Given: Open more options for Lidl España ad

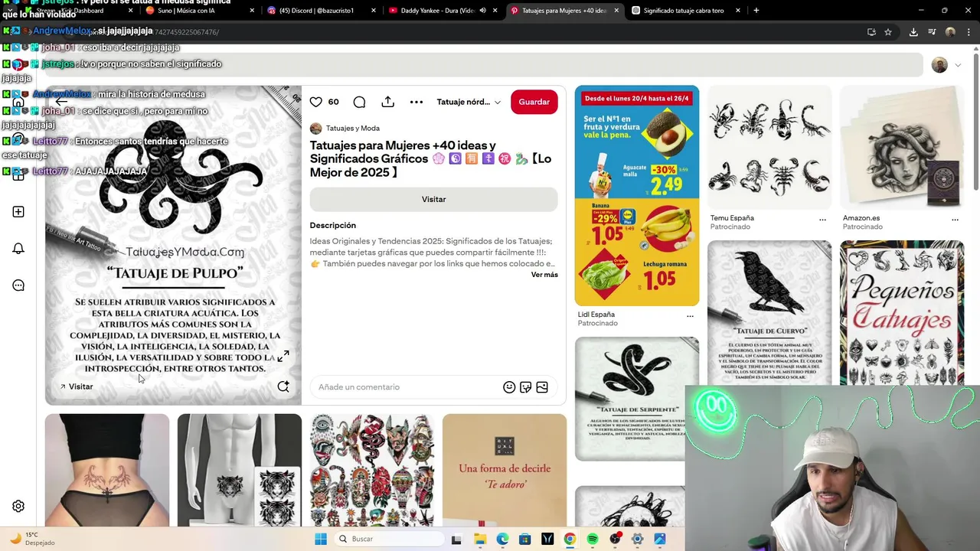Looking at the screenshot, I should point(690,316).
